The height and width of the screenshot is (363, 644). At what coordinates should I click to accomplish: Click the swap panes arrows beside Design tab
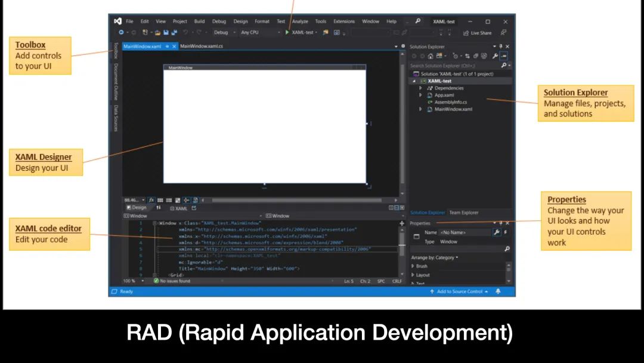[x=159, y=208]
